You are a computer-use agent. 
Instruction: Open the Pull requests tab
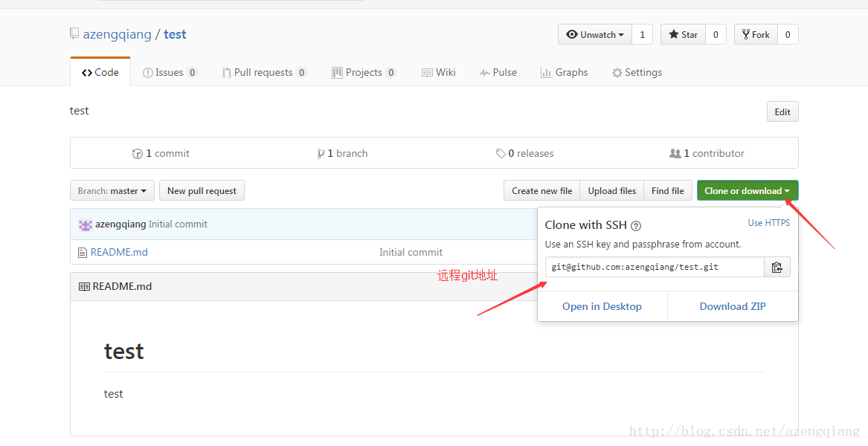(264, 73)
